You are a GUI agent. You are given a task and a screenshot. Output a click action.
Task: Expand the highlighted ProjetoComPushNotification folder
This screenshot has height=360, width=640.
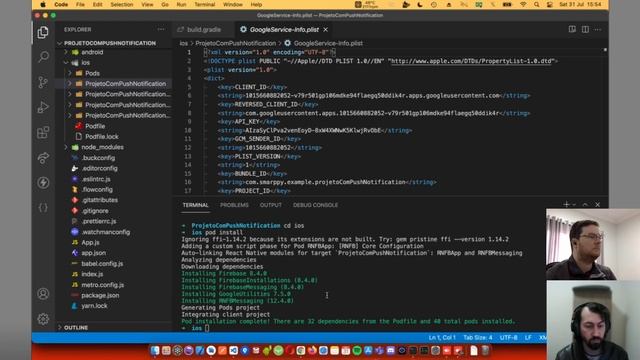tap(125, 84)
